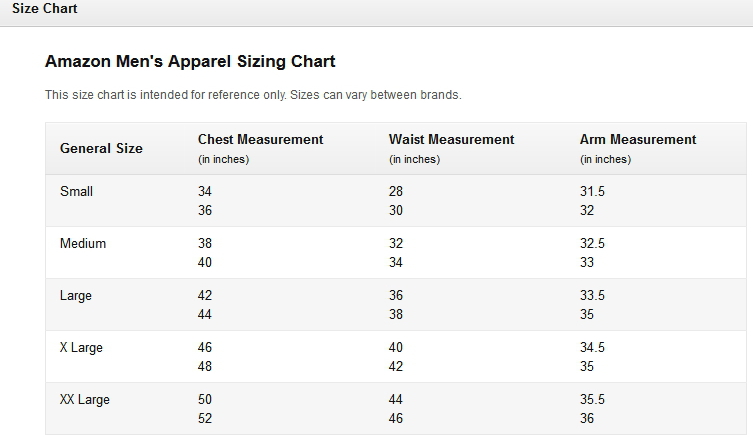Select the Medium size row label
This screenshot has width=753, height=445.
[x=83, y=243]
